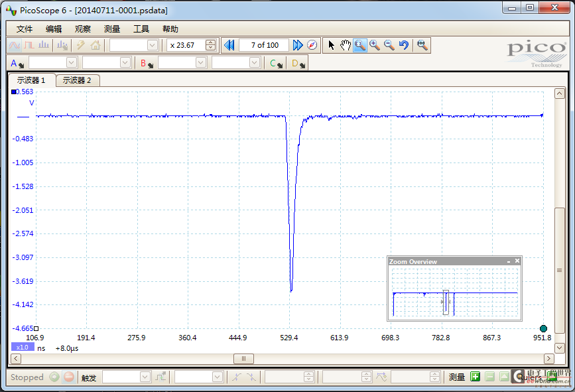575x392 pixels.
Task: Adjust the trigger delay stepper
Action: [x=434, y=377]
